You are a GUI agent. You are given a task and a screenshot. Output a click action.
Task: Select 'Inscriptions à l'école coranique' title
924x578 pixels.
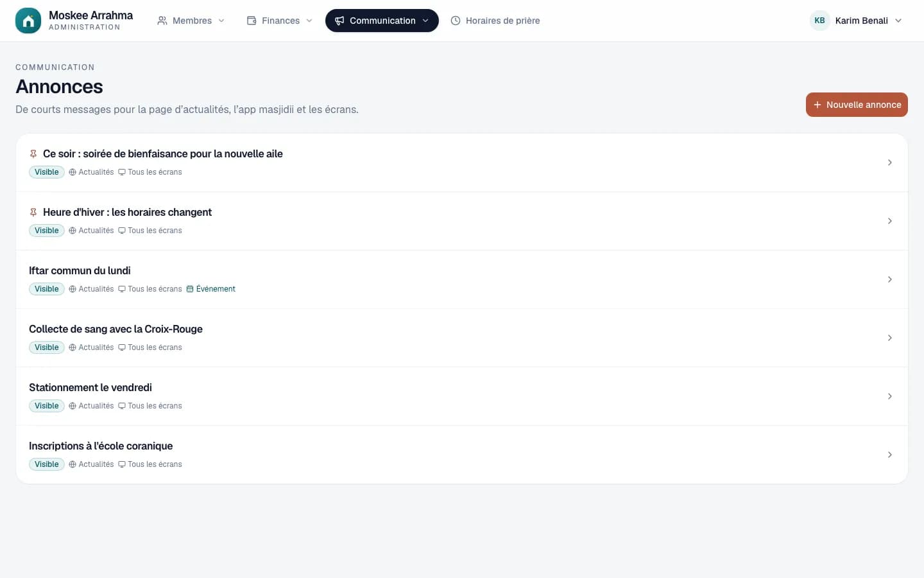[101, 446]
